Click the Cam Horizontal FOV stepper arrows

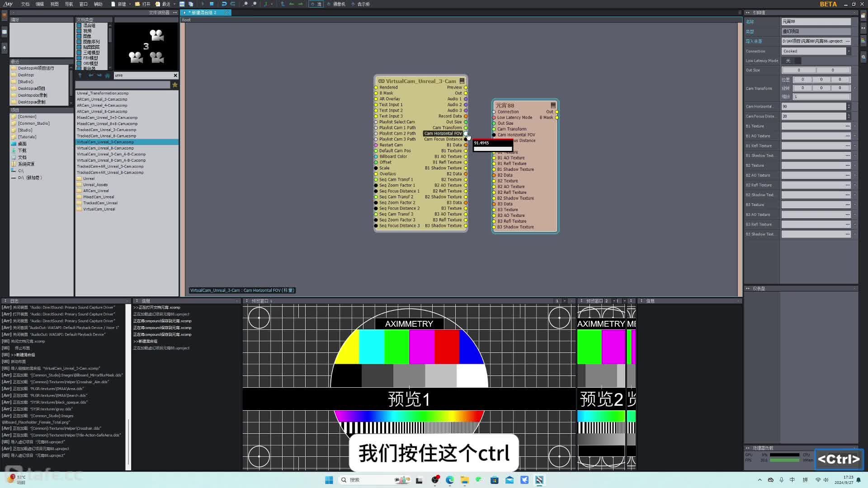[x=849, y=107]
